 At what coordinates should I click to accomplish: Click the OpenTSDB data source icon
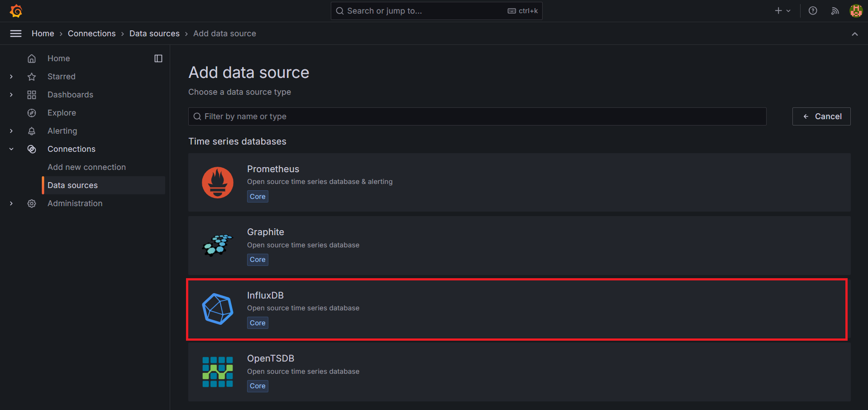click(218, 372)
